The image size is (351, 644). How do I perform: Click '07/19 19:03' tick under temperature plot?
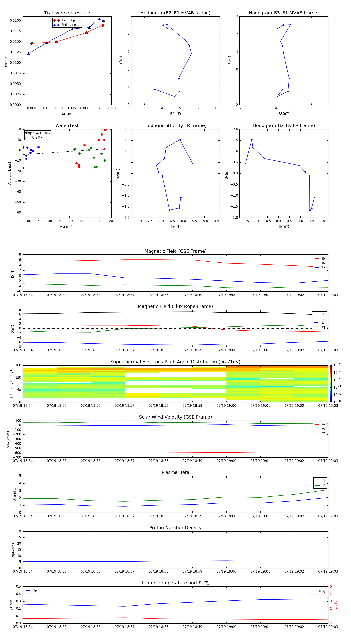328,627
